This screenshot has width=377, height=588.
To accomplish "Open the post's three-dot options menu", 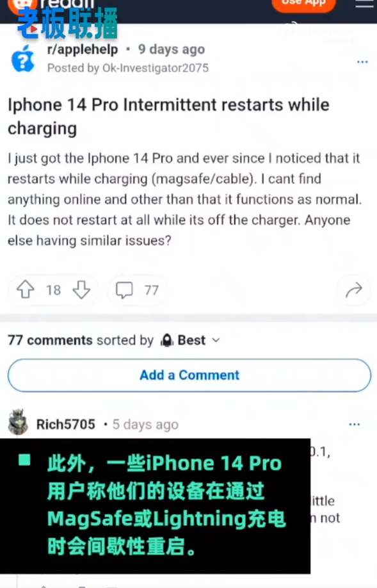I will pyautogui.click(x=362, y=62).
